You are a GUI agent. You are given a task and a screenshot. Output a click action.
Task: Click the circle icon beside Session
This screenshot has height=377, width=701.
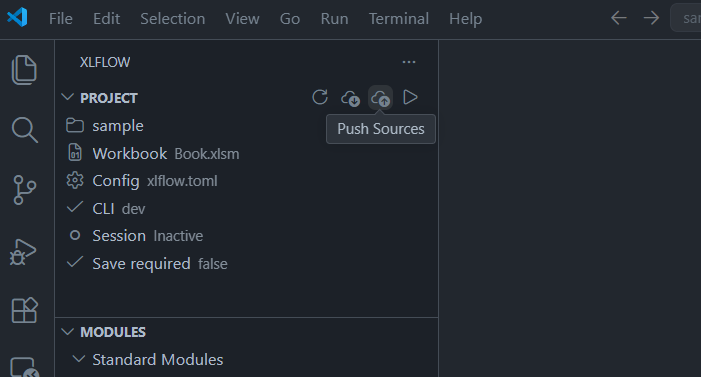pyautogui.click(x=75, y=235)
